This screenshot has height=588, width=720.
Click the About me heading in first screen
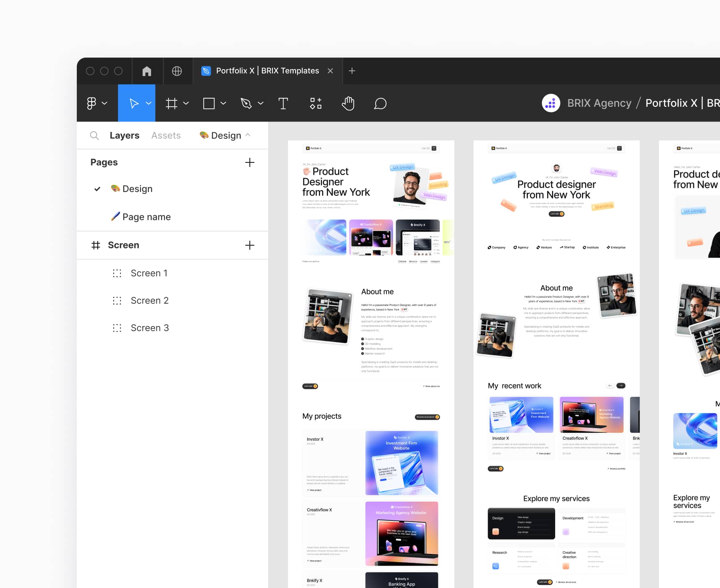pyautogui.click(x=377, y=292)
